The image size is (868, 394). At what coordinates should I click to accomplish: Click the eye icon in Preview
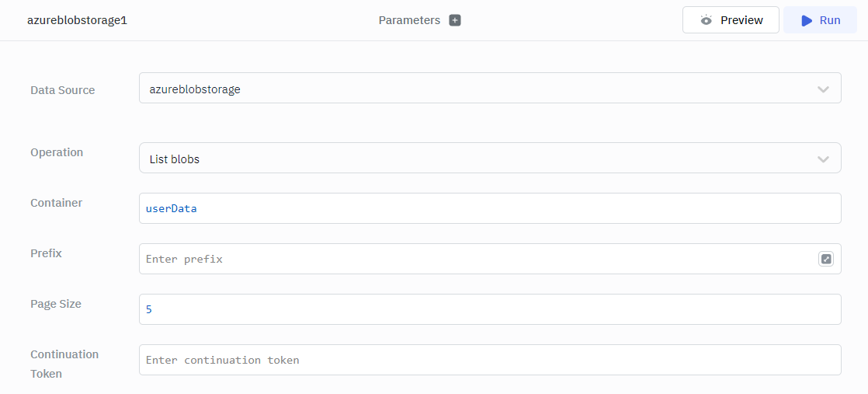click(706, 20)
